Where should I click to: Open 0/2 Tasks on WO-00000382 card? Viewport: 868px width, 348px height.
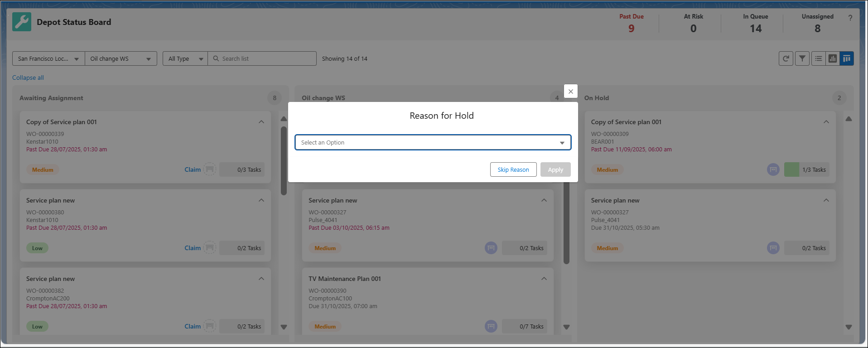pos(242,326)
